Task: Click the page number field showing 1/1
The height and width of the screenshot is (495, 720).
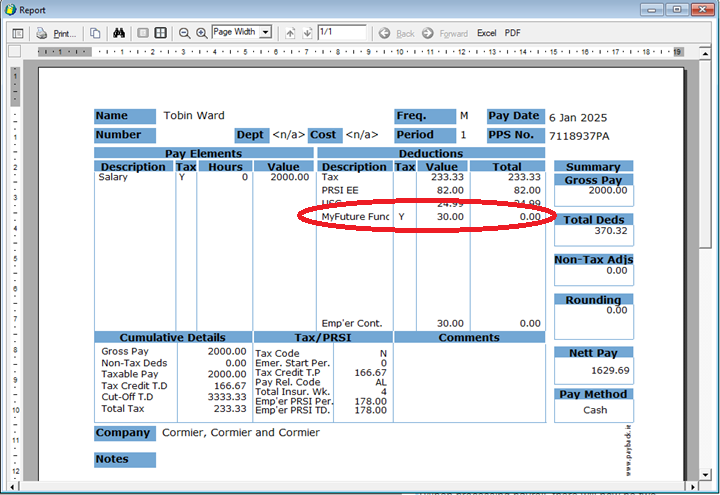Action: (x=341, y=32)
